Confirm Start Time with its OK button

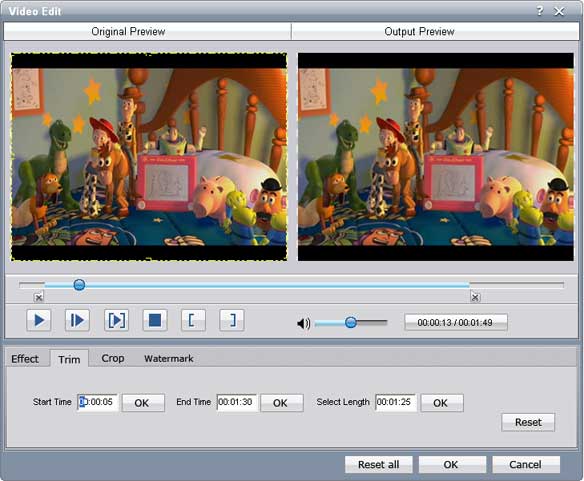(143, 403)
